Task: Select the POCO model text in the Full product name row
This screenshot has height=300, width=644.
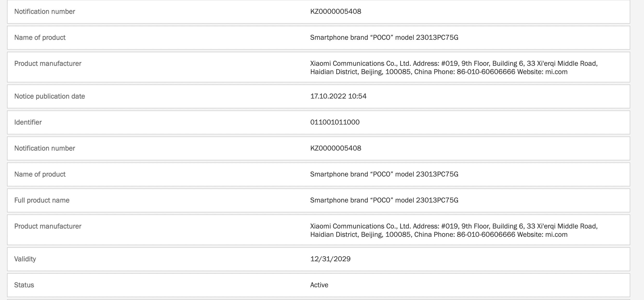Action: [x=384, y=200]
